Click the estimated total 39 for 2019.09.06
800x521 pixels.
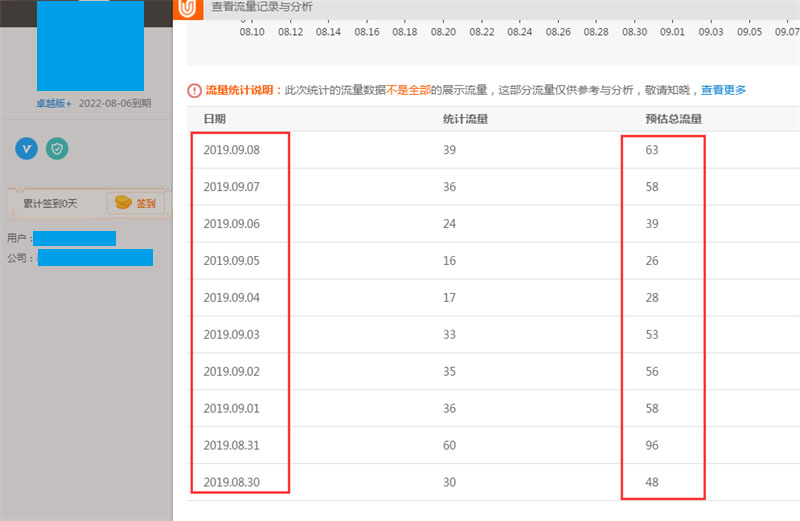[x=652, y=224]
